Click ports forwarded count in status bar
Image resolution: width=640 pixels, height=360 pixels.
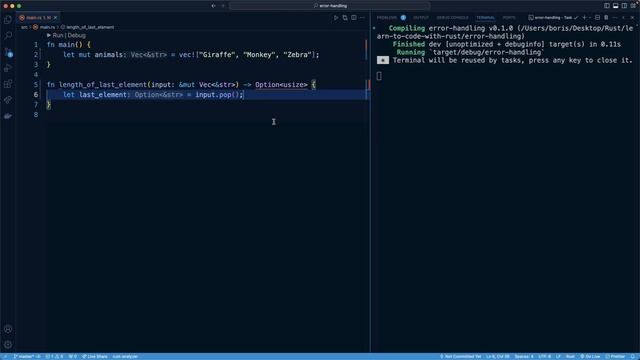(x=72, y=356)
